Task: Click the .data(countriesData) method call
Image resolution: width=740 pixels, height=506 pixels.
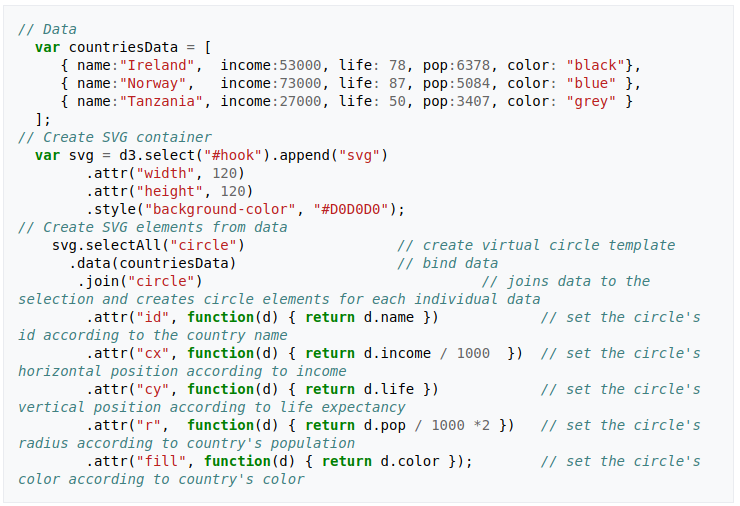Action: 153,263
